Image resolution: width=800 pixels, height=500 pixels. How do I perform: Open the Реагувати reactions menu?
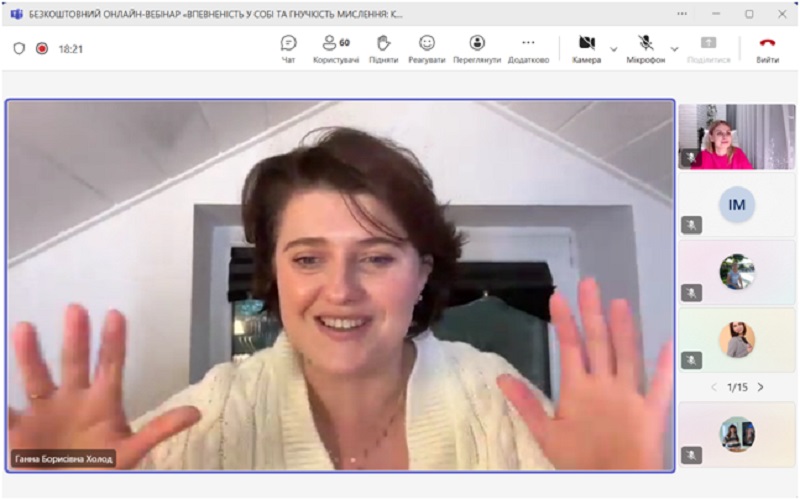point(427,48)
